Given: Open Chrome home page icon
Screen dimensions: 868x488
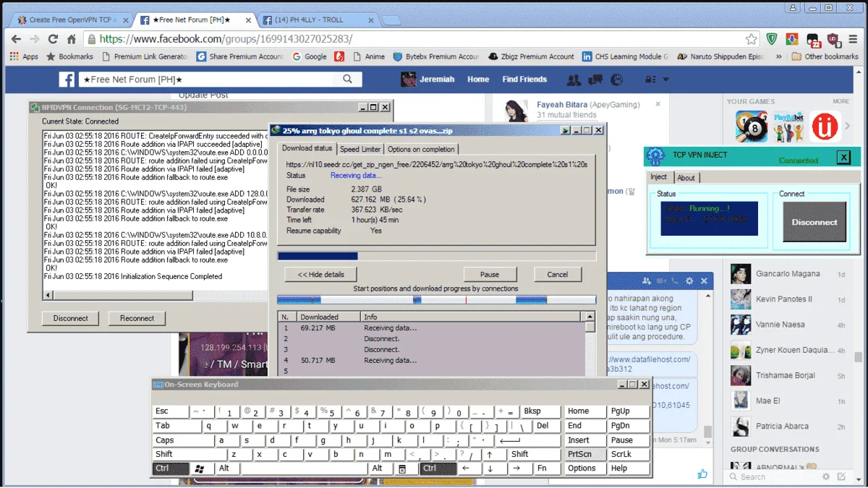Looking at the screenshot, I should (x=72, y=39).
